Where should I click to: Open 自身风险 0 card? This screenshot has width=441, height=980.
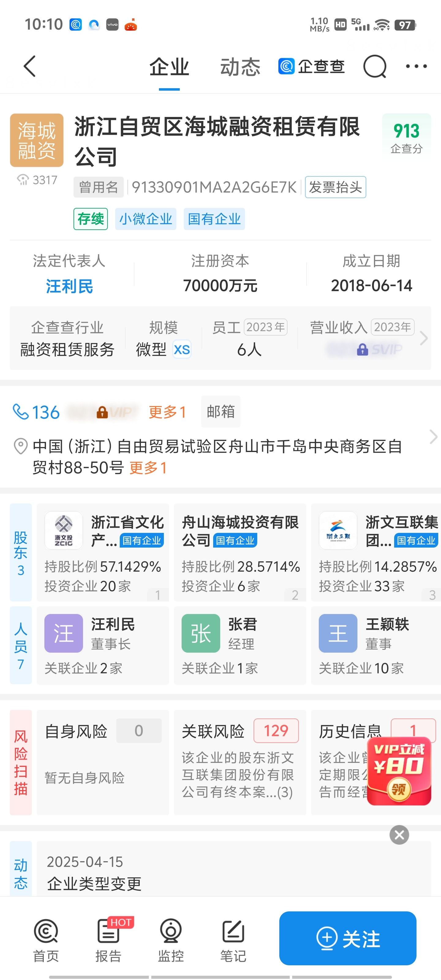point(103,762)
